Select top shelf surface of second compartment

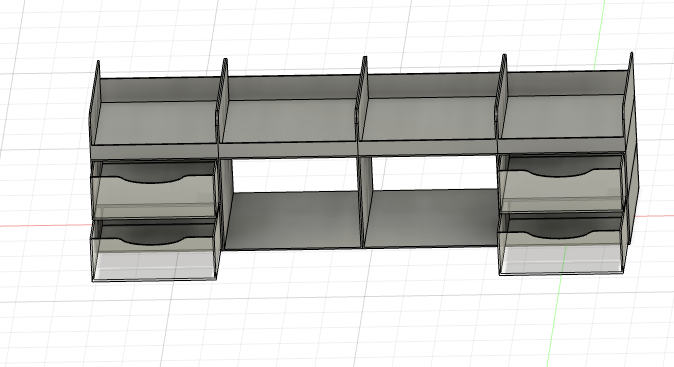pyautogui.click(x=289, y=121)
